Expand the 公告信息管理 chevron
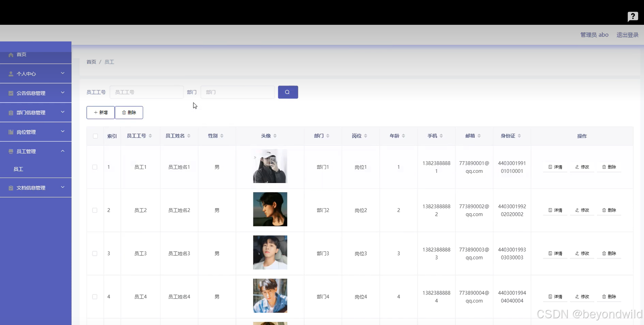Viewport: 644px width, 325px height. pos(63,93)
